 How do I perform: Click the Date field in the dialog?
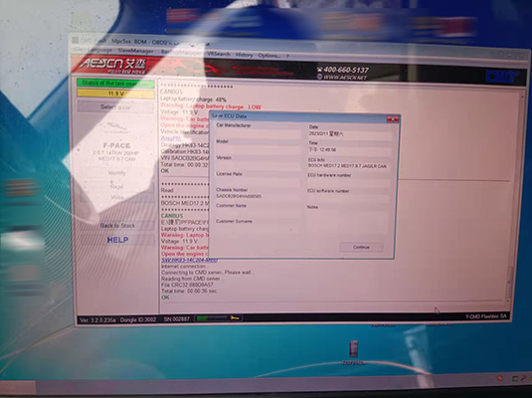point(349,134)
